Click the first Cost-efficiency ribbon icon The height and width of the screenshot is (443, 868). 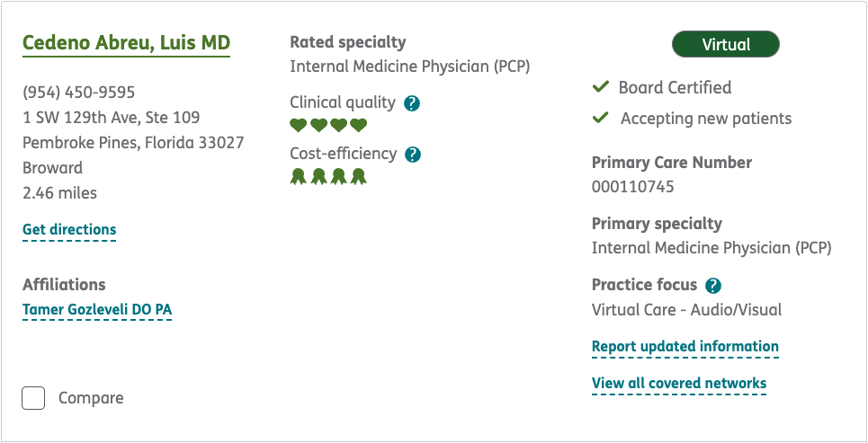pos(298,176)
